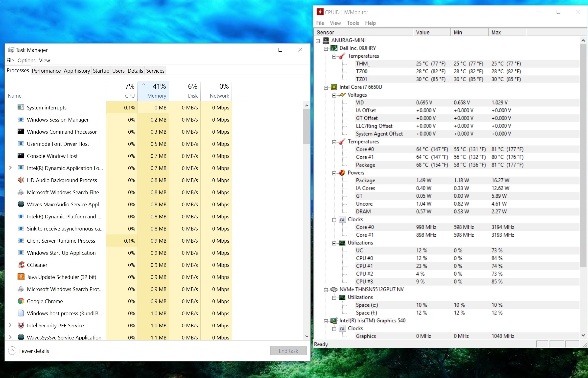The width and height of the screenshot is (588, 378).
Task: Click the Microsoft Windows Search Protocol icon
Action: tap(21, 289)
